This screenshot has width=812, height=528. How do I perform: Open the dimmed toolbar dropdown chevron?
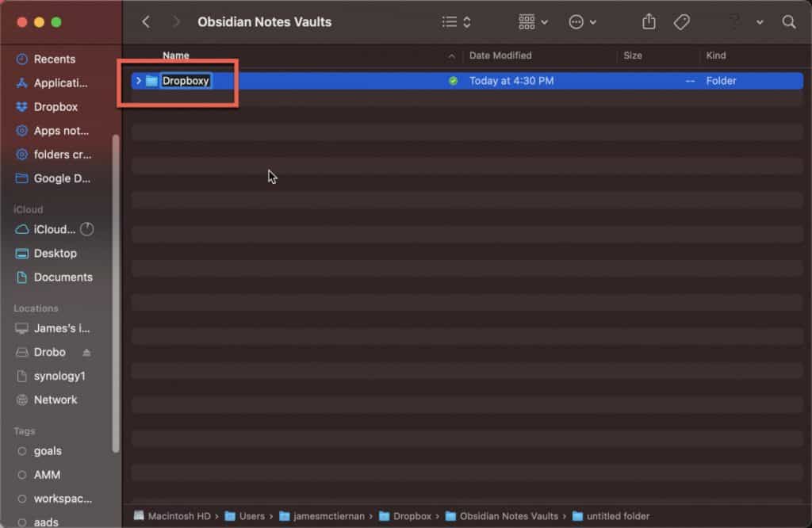click(x=759, y=22)
